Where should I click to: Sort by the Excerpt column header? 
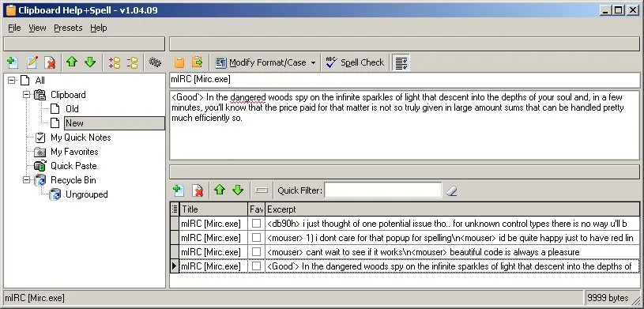click(x=452, y=209)
